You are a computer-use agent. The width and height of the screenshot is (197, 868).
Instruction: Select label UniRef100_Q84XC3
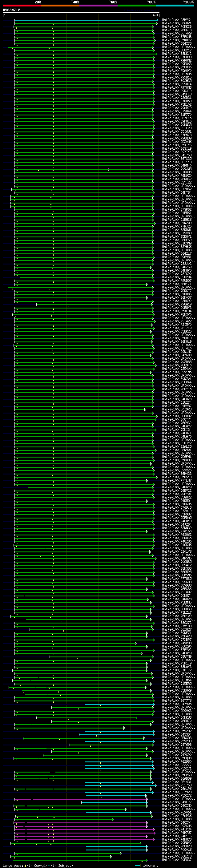tap(176, 43)
